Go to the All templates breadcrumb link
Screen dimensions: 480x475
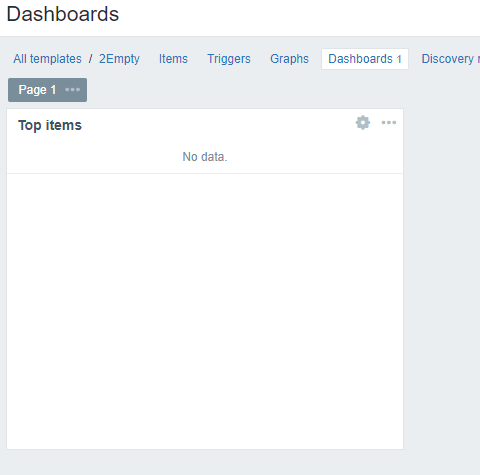[x=47, y=59]
